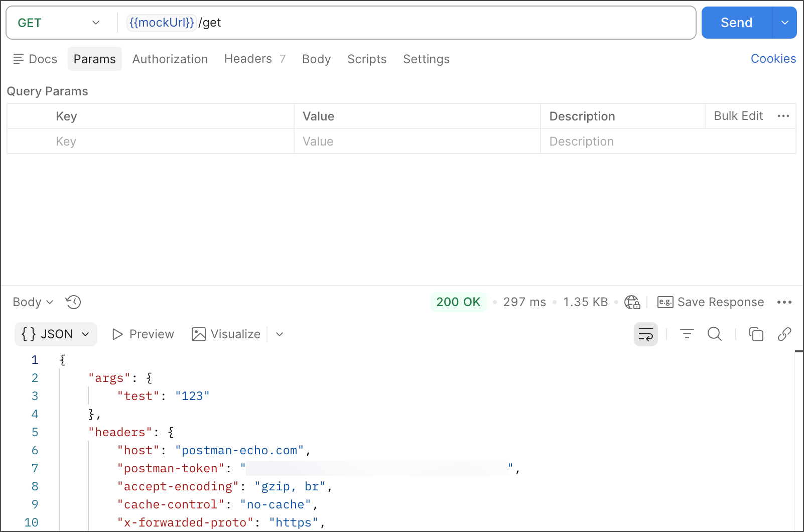The height and width of the screenshot is (532, 804).
Task: Open the response history icon
Action: click(x=73, y=302)
